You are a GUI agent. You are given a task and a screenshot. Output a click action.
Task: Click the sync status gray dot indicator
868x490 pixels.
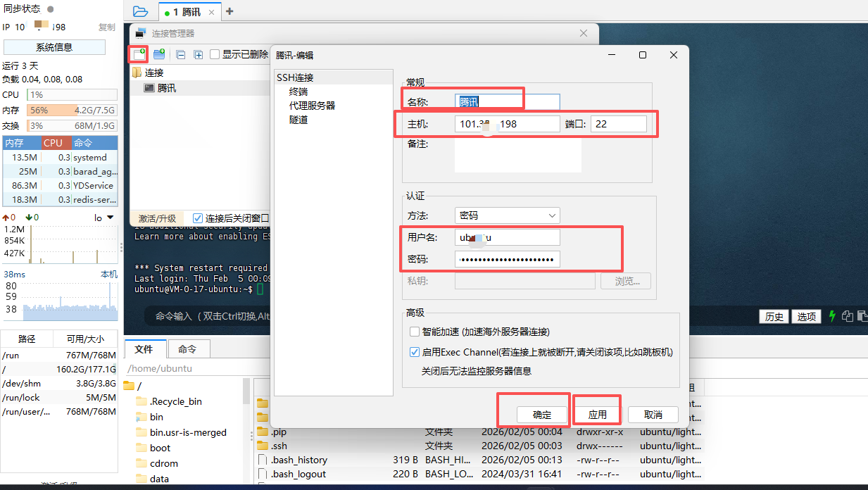click(x=50, y=9)
